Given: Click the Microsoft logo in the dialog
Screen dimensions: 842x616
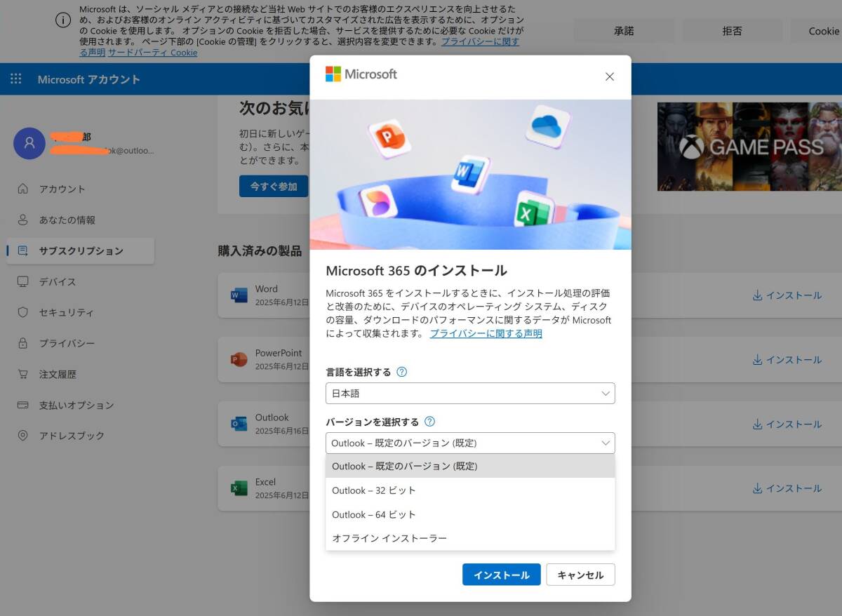Looking at the screenshot, I should (361, 74).
